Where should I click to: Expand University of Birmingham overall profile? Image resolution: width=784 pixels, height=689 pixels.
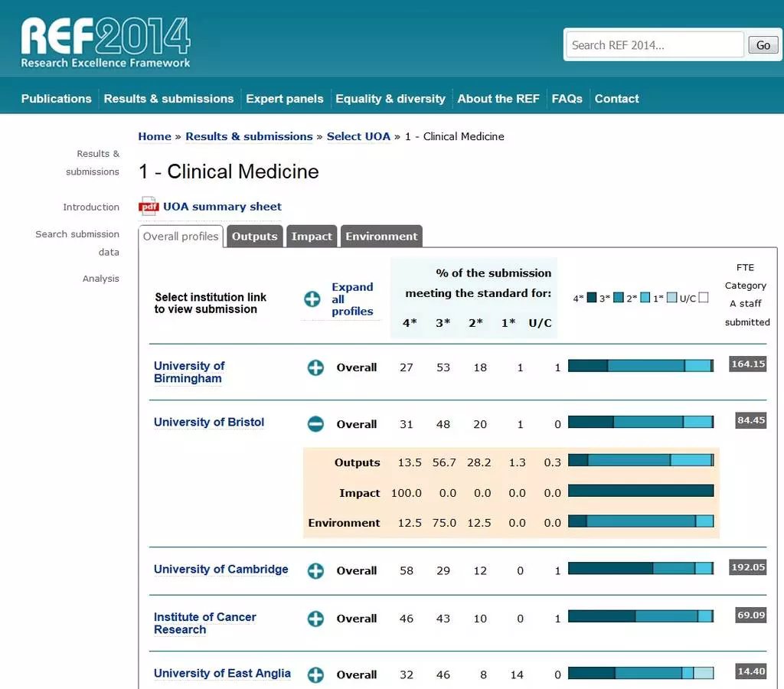[315, 368]
